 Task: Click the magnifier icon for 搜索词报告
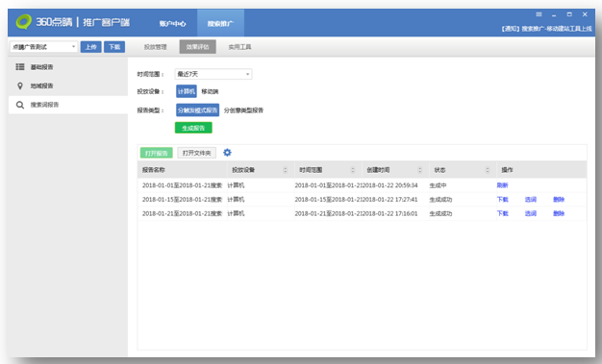point(20,105)
